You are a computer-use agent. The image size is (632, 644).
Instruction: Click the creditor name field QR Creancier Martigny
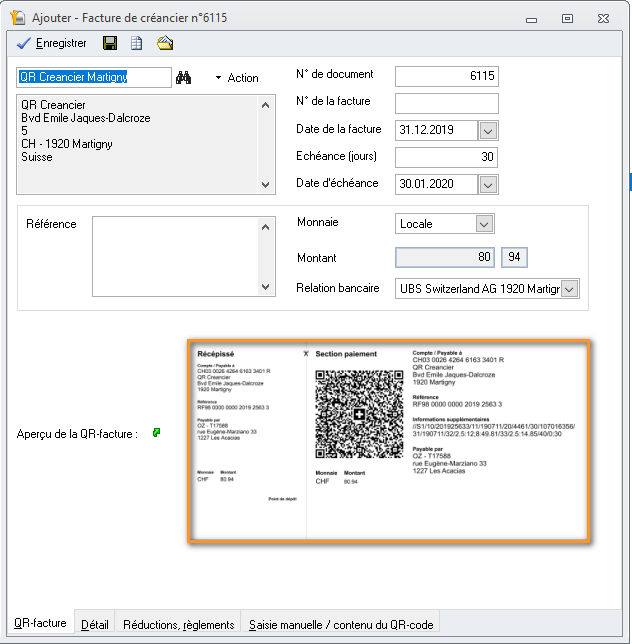(94, 77)
